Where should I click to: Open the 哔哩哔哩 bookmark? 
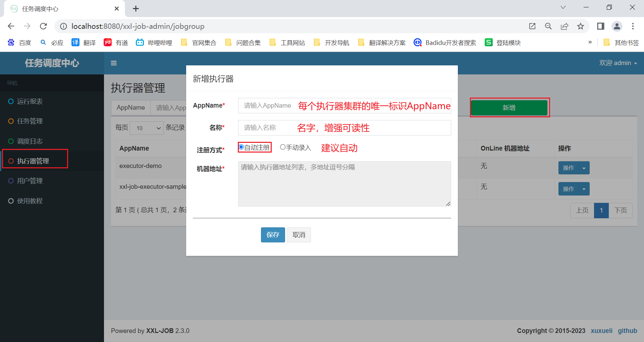pyautogui.click(x=154, y=43)
